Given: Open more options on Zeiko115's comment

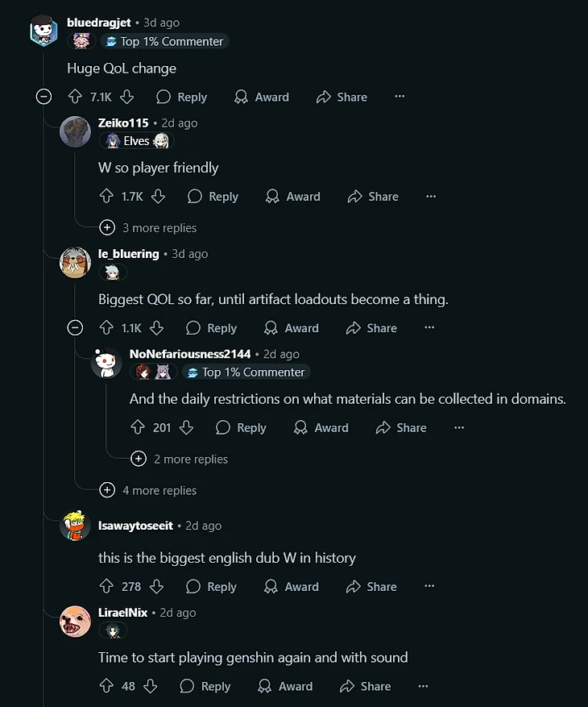Looking at the screenshot, I should (431, 196).
